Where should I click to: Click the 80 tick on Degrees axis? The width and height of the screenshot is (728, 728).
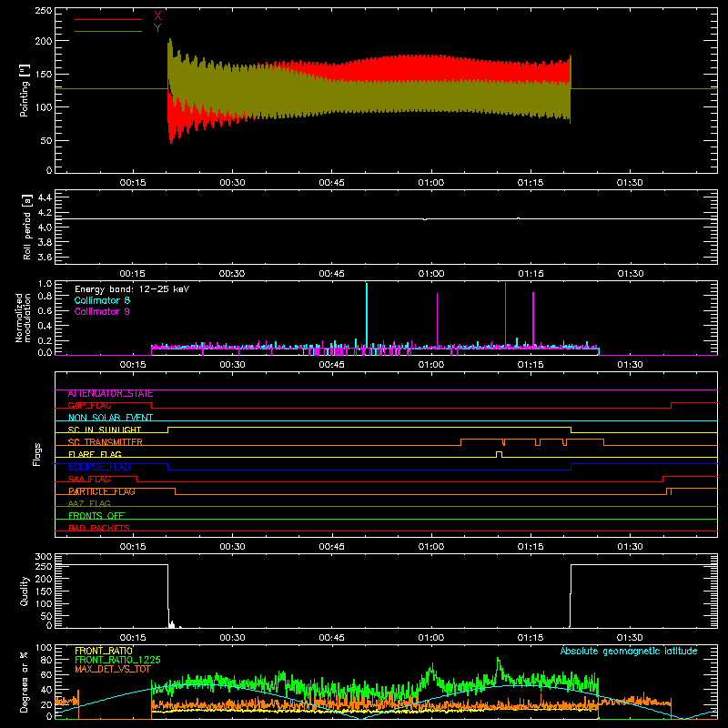pos(46,660)
